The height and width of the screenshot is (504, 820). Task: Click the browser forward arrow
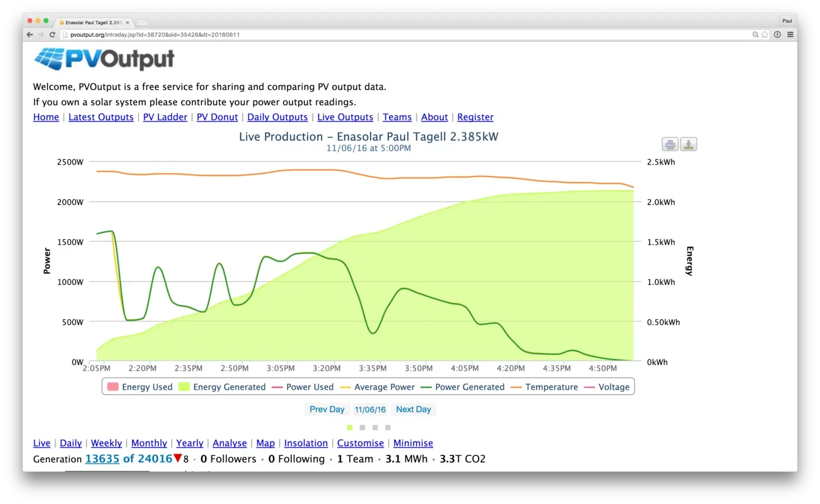[40, 35]
